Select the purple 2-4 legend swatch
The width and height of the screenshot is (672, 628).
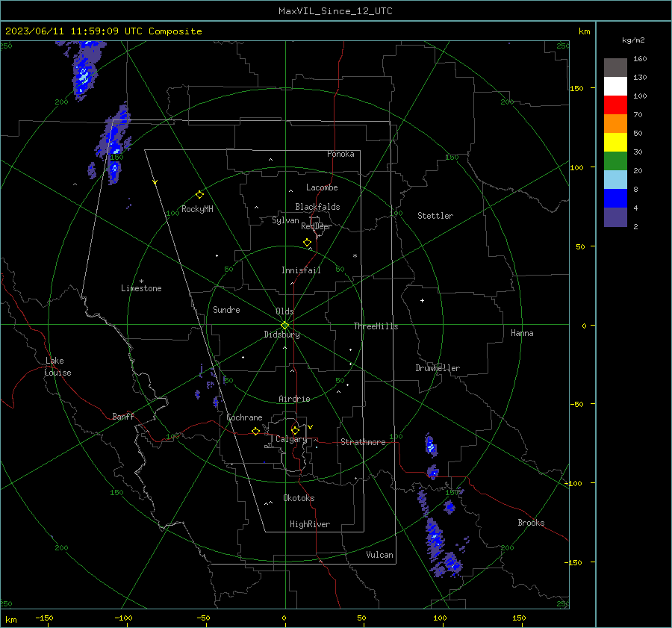(615, 217)
